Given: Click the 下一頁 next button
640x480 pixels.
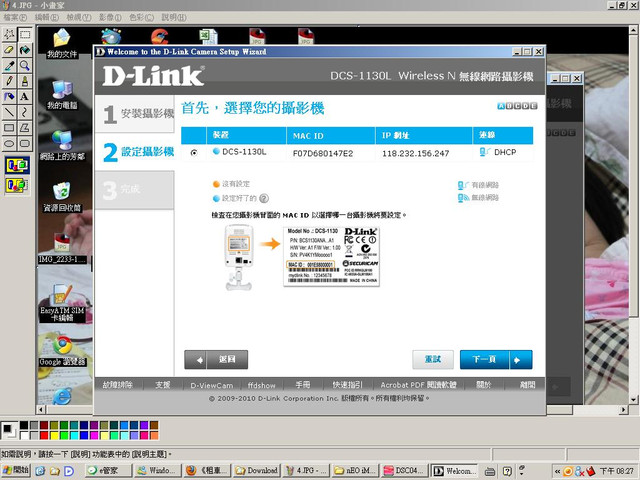Looking at the screenshot, I should (x=496, y=360).
